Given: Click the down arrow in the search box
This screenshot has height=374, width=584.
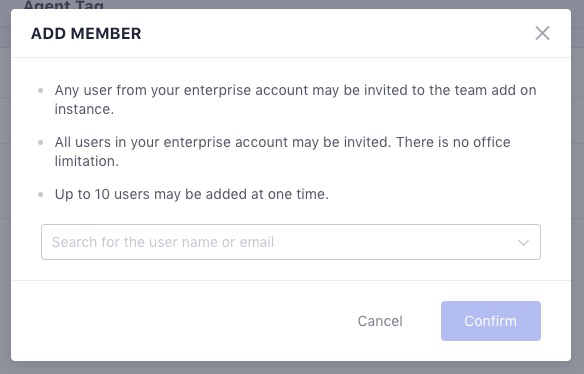Looking at the screenshot, I should (523, 243).
